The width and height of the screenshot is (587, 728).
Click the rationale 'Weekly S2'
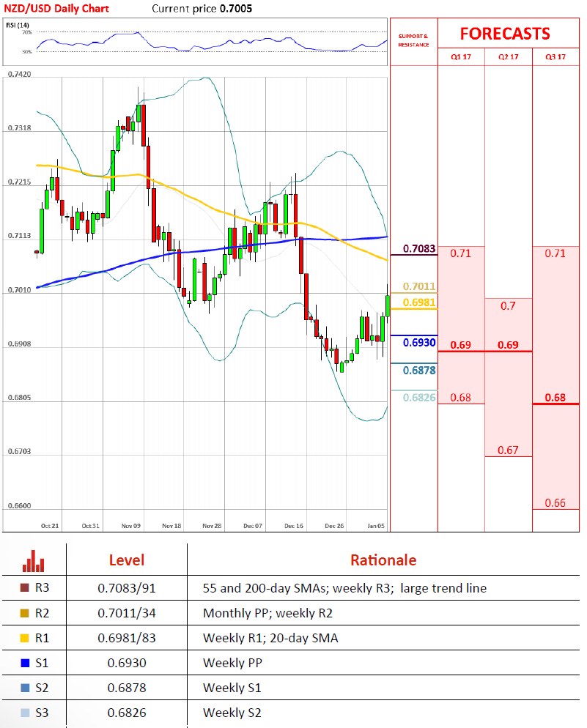[x=232, y=713]
